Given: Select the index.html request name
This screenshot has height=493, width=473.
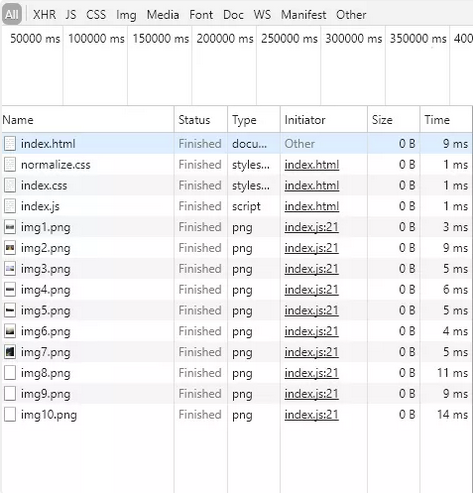Looking at the screenshot, I should (48, 144).
